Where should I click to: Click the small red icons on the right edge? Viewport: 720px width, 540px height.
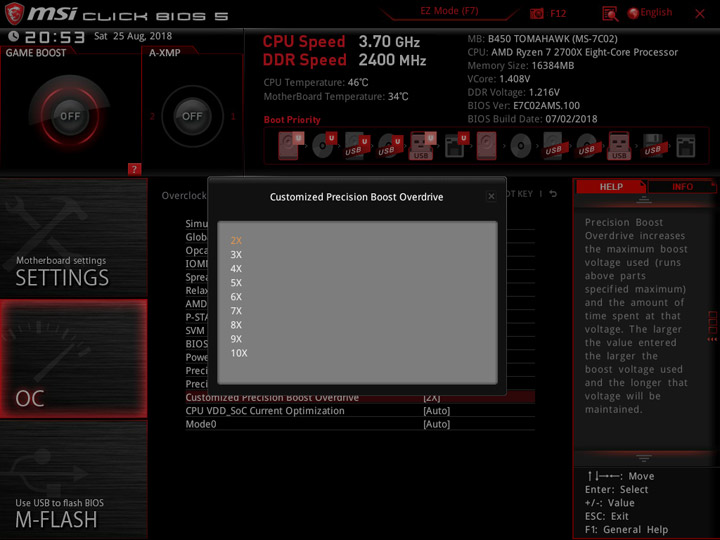pyautogui.click(x=712, y=326)
